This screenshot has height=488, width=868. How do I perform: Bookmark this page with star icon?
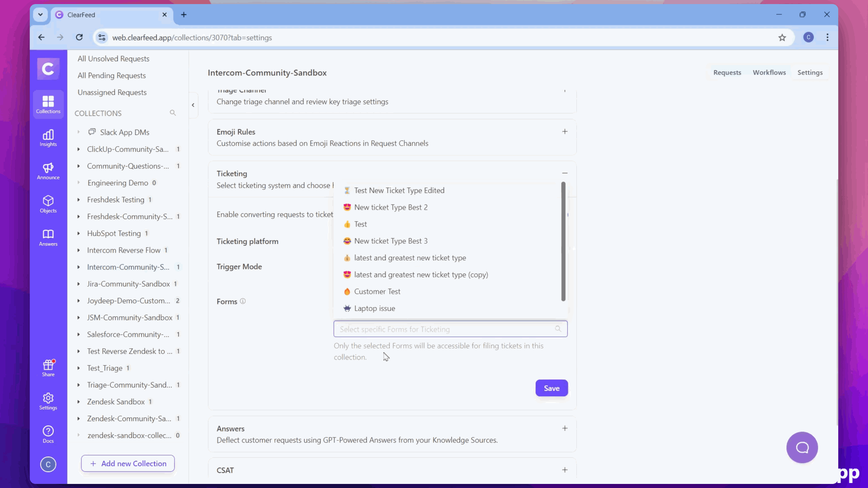(782, 38)
